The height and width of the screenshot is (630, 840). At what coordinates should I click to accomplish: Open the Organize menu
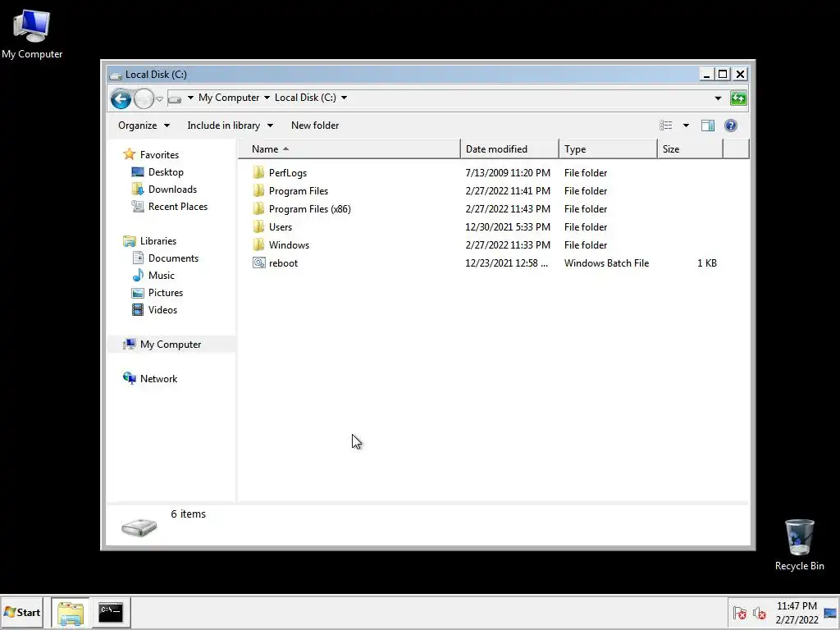[144, 126]
